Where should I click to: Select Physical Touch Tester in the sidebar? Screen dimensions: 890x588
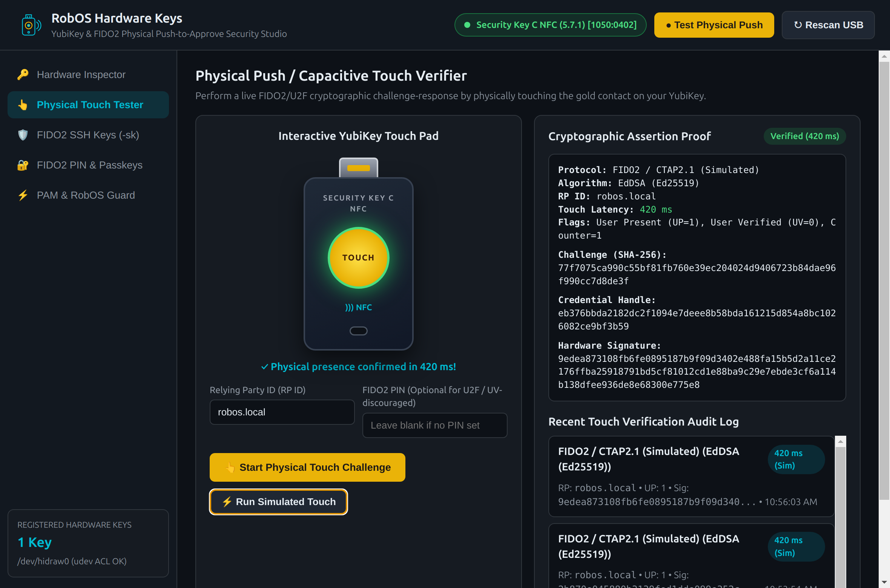88,105
